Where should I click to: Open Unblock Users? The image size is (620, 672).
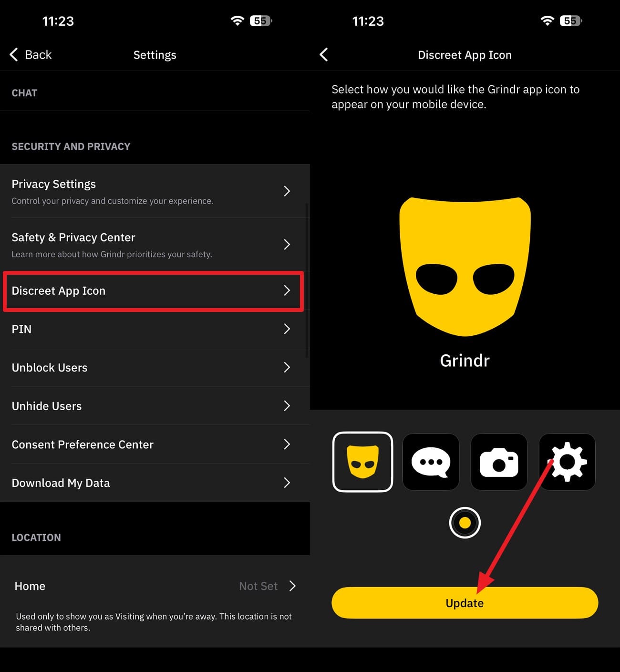click(155, 367)
